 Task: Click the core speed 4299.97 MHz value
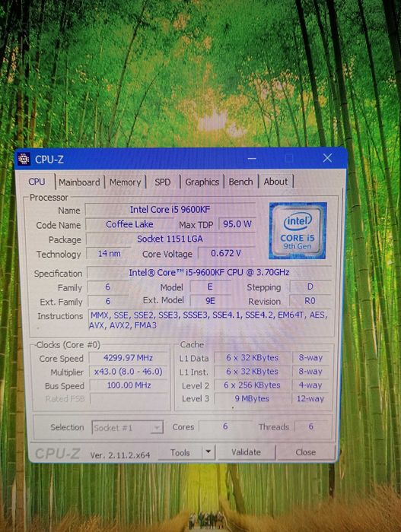[129, 358]
